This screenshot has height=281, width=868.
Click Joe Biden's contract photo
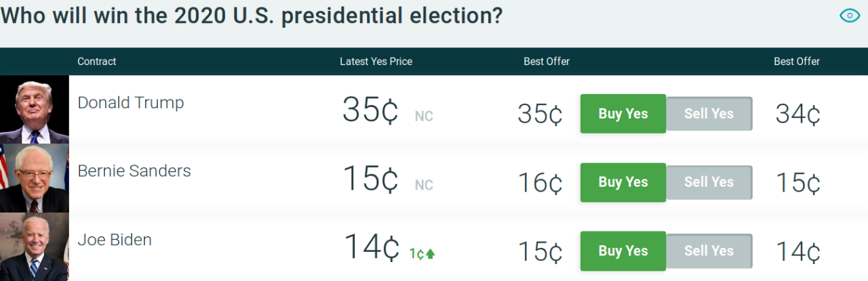pos(34,247)
